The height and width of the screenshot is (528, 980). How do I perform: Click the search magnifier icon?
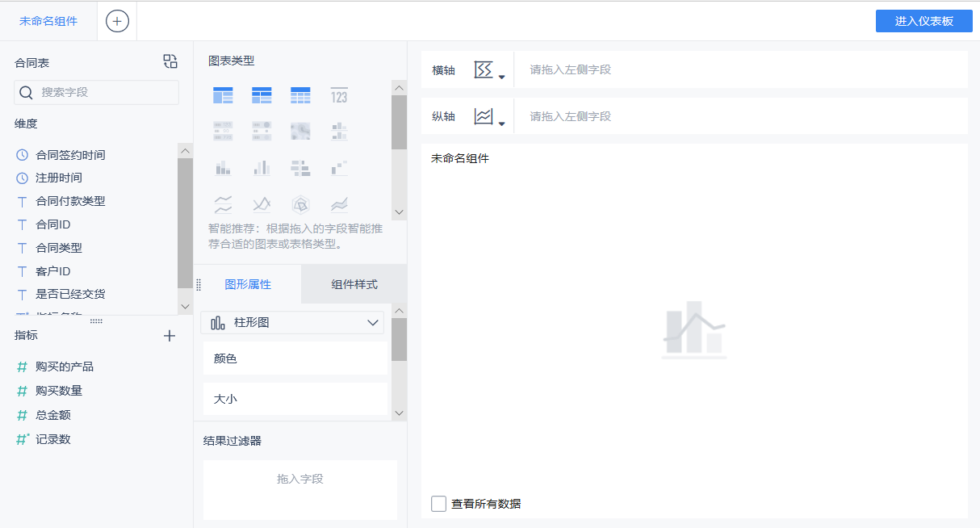[x=26, y=92]
